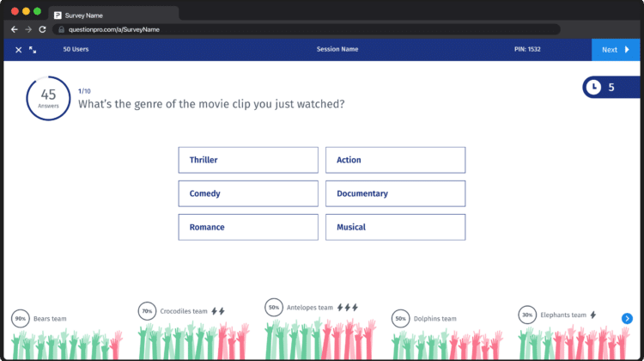
Task: Click the lock icon in the address bar
Action: [x=59, y=29]
